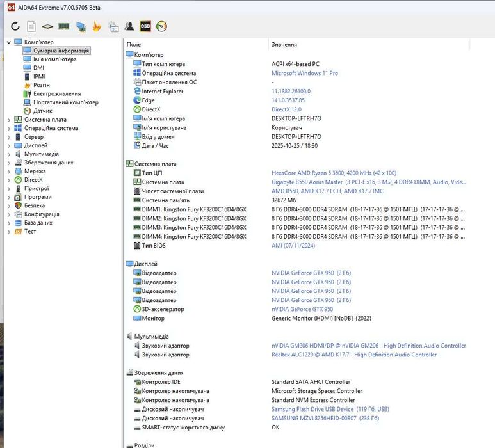The width and height of the screenshot is (495, 448).
Task: Click the Розгін flame icon in tree
Action: click(28, 85)
